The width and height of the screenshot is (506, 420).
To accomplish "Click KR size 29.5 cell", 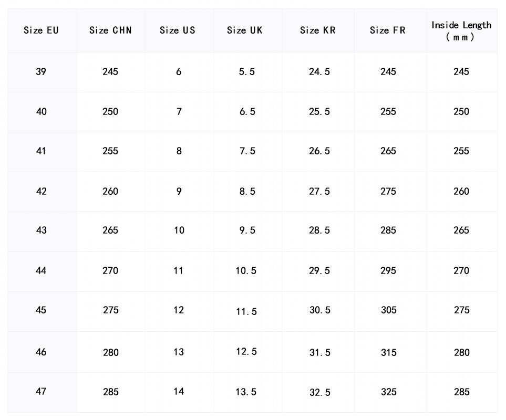I will (x=319, y=271).
